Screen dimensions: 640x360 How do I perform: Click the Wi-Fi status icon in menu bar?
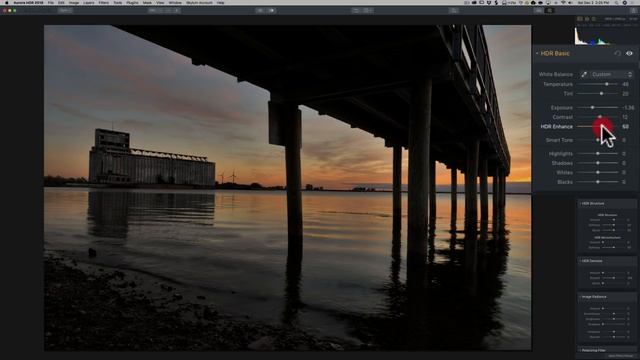pyautogui.click(x=563, y=2)
